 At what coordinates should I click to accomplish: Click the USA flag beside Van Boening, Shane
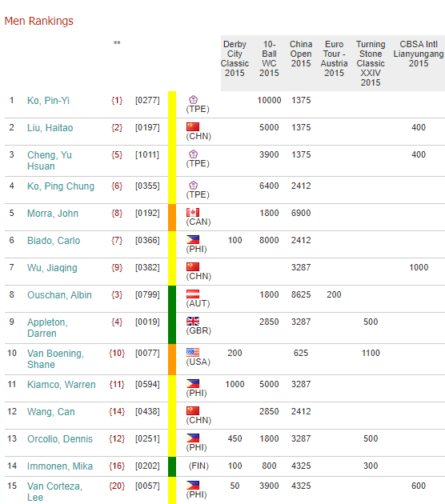pyautogui.click(x=193, y=352)
